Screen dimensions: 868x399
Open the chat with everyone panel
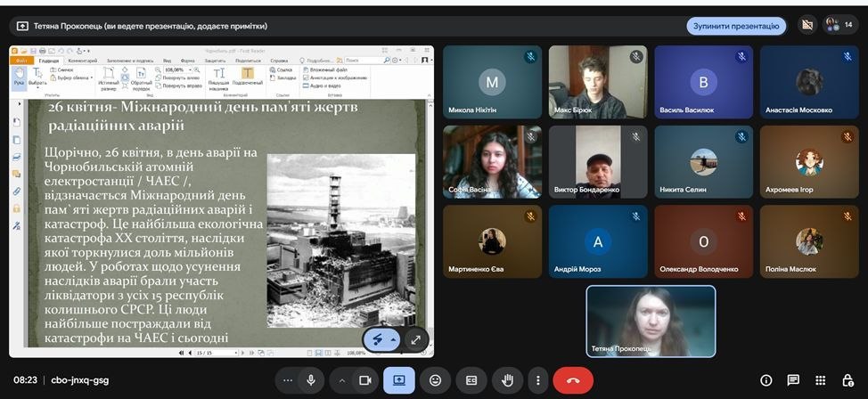coord(792,380)
